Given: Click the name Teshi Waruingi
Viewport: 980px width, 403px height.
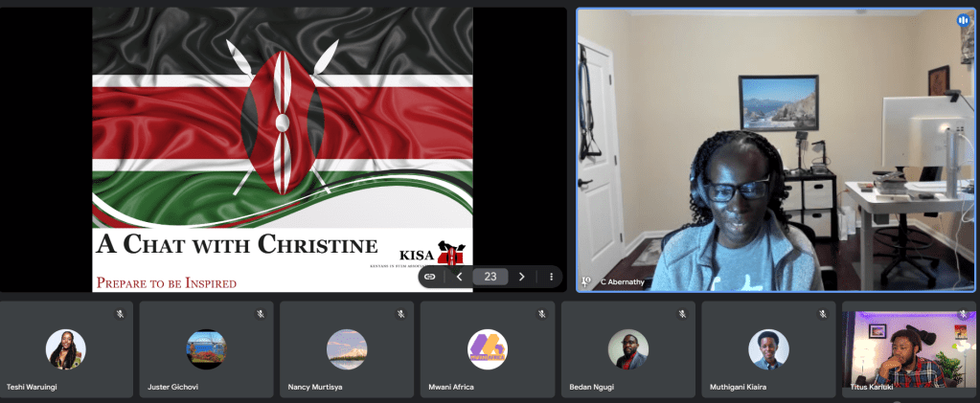Looking at the screenshot, I should pyautogui.click(x=32, y=387).
